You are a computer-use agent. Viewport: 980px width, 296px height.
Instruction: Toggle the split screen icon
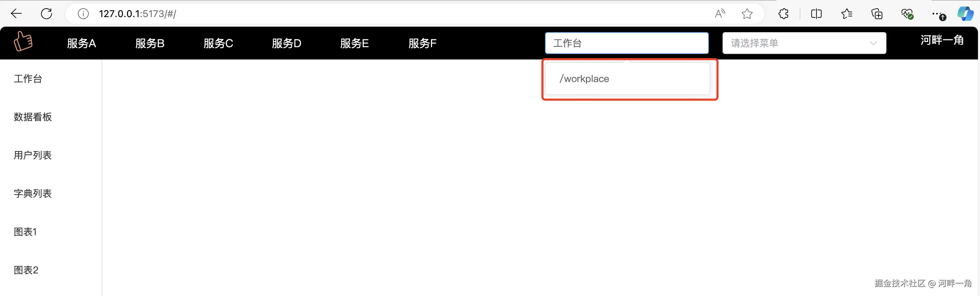click(816, 14)
